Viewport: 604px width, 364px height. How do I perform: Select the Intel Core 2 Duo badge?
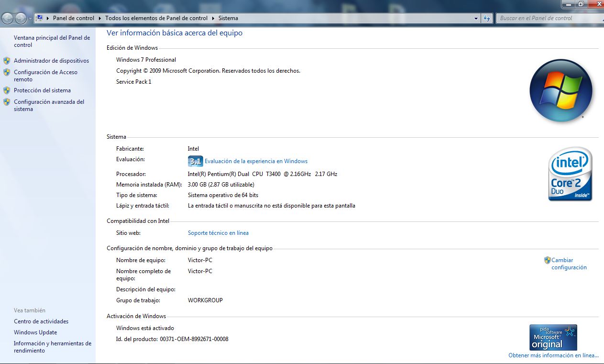pos(570,174)
